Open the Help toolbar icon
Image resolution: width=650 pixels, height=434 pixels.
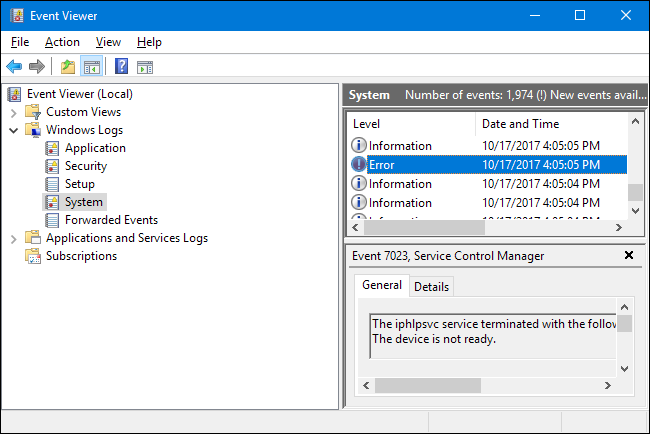pyautogui.click(x=121, y=67)
